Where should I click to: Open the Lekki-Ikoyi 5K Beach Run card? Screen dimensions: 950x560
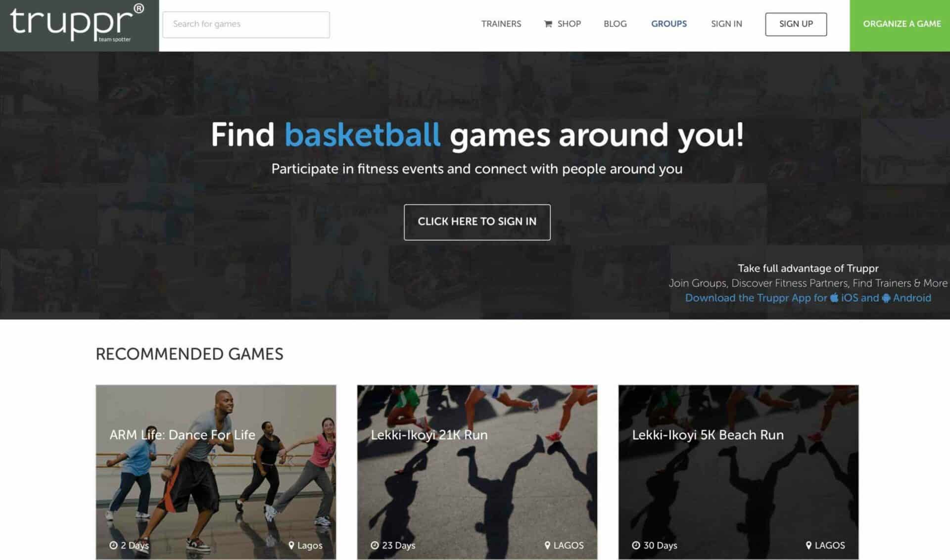[738, 472]
